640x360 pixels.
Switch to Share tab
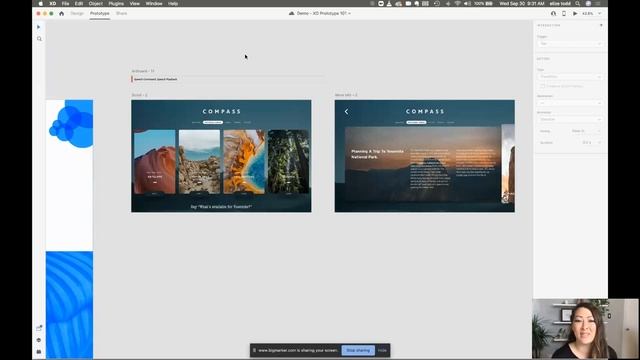coord(121,13)
